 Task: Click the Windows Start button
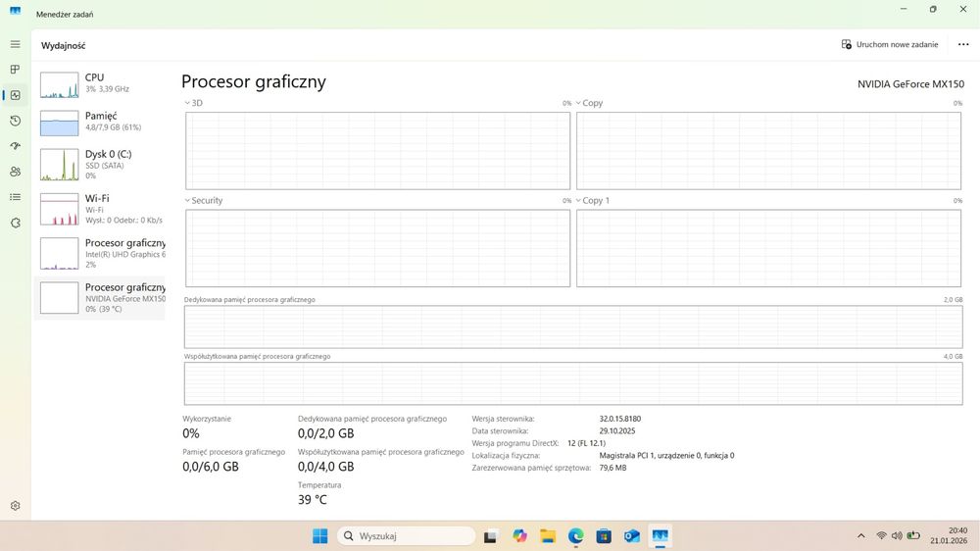320,536
